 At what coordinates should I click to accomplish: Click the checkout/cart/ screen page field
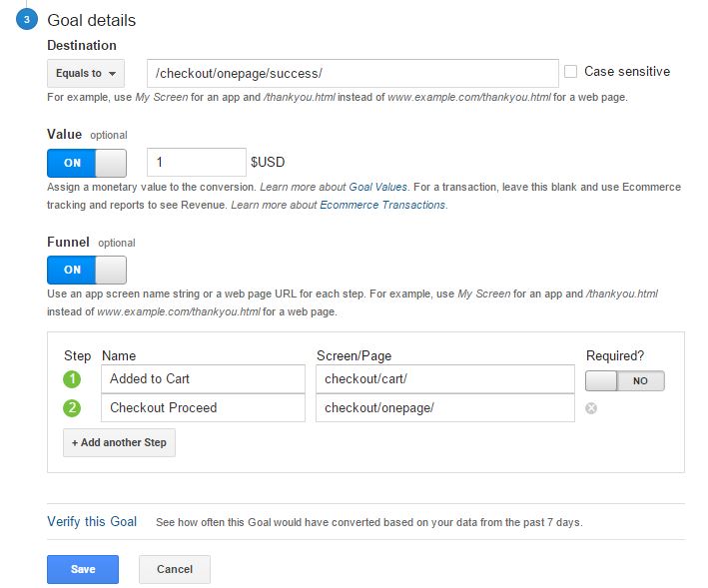point(444,379)
